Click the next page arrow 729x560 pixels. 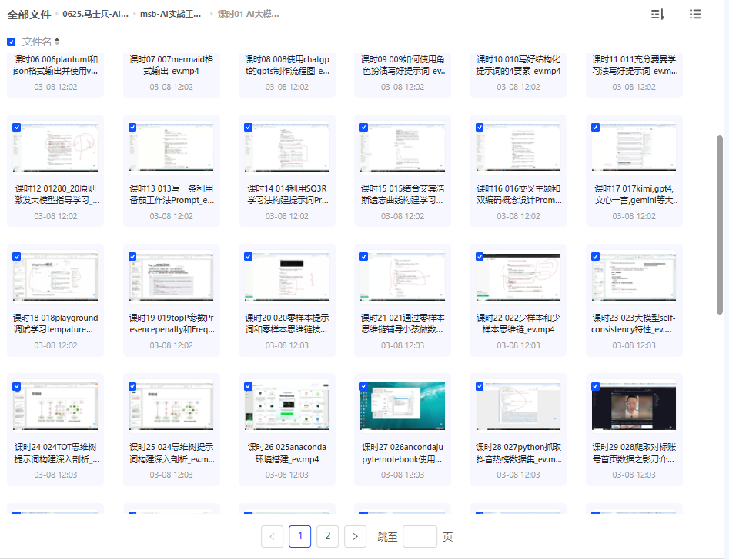pos(355,536)
